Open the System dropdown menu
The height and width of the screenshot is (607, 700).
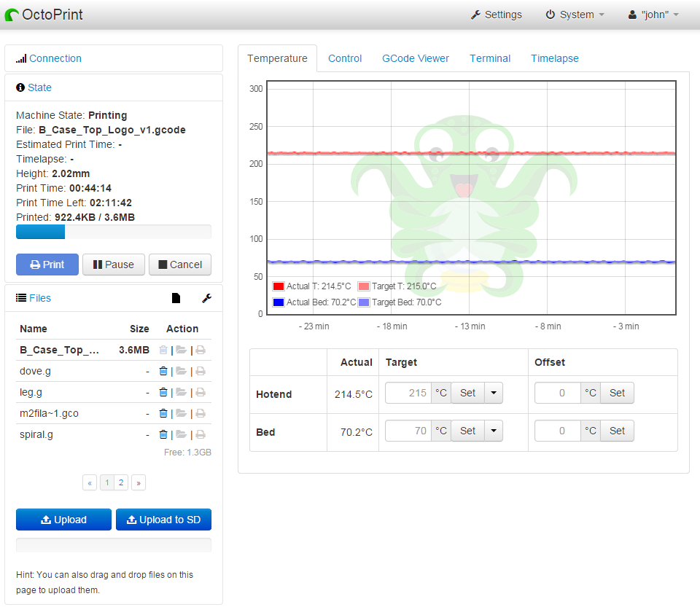(x=575, y=15)
